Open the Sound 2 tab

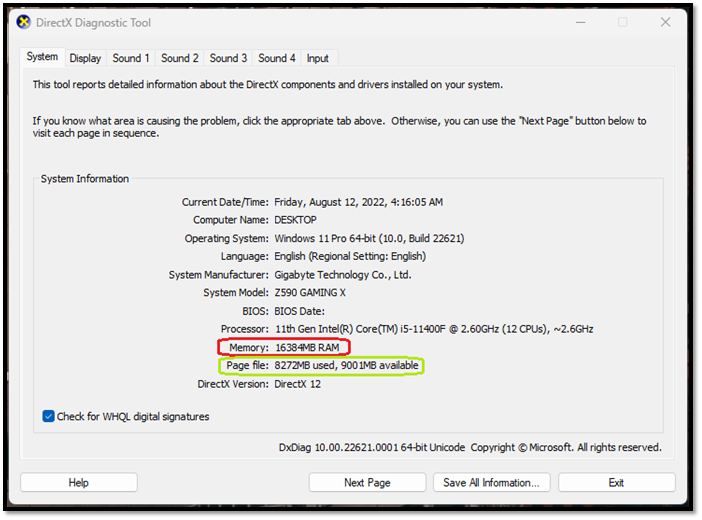(180, 58)
